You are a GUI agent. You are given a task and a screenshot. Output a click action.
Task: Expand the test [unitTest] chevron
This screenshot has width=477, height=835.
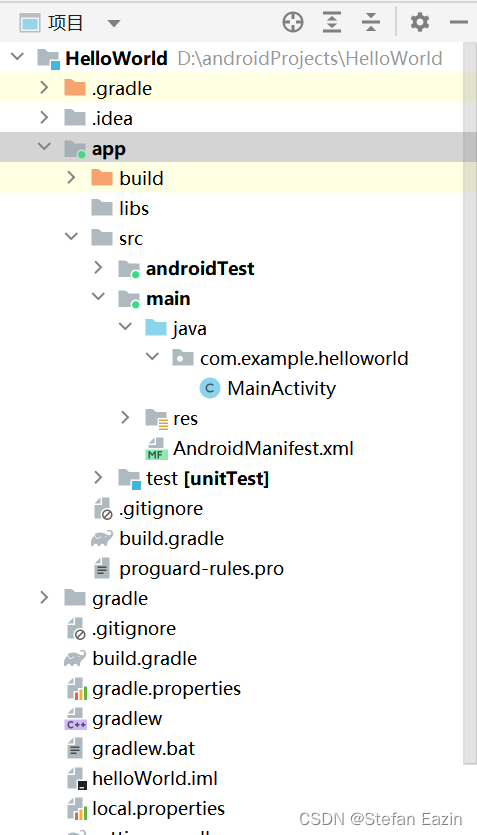[x=98, y=478]
